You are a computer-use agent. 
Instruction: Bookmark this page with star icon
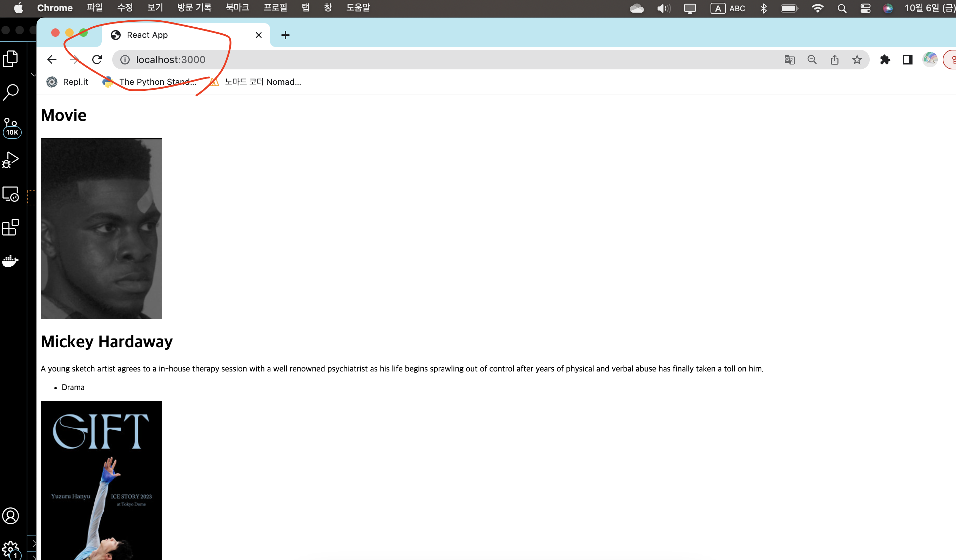857,60
